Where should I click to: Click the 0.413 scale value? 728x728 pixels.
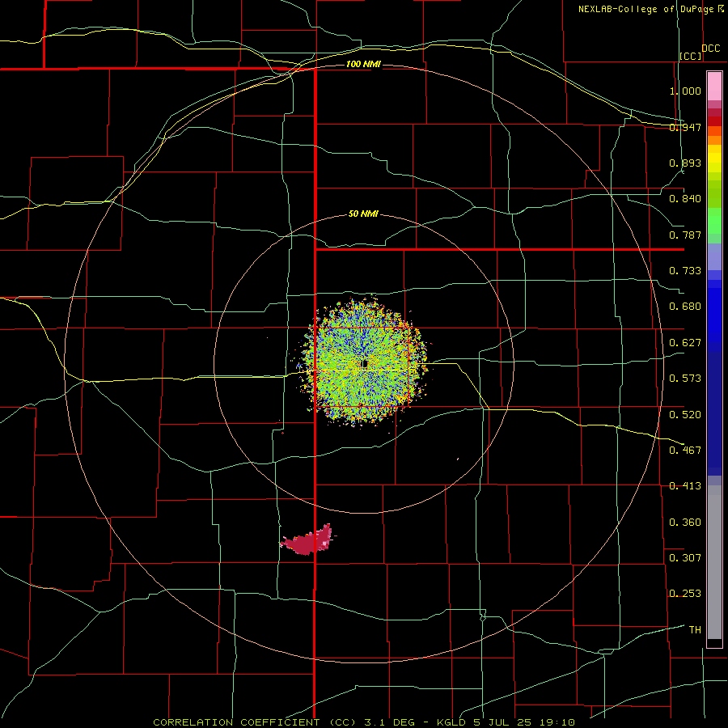tap(685, 486)
